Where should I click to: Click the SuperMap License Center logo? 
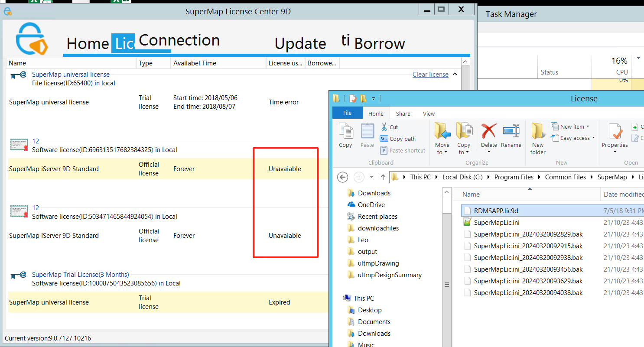tap(31, 39)
